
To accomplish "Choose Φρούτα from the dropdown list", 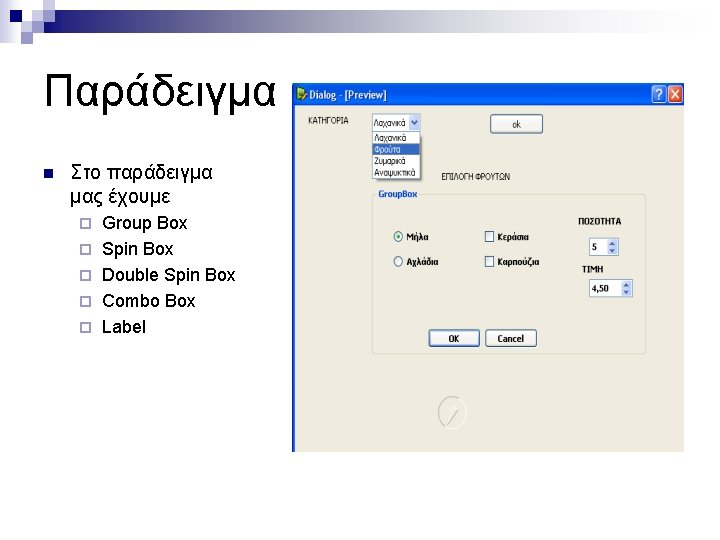I will click(396, 149).
